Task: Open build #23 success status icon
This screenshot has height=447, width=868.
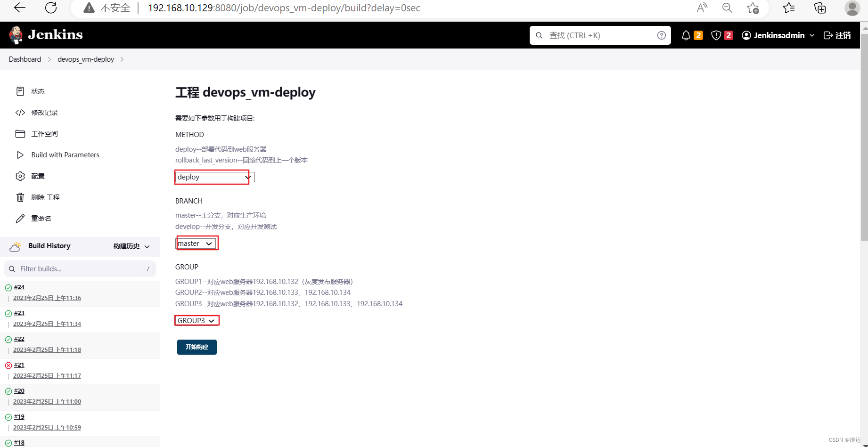Action: (8, 314)
